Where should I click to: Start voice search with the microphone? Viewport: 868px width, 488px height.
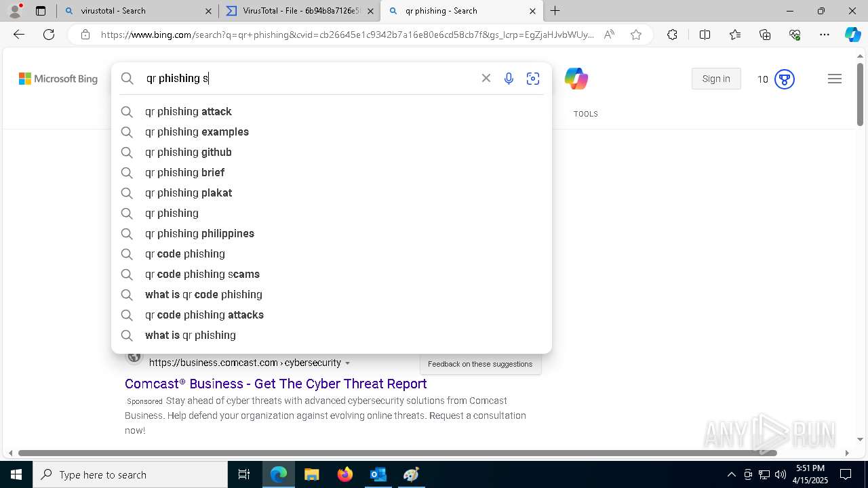tap(509, 79)
